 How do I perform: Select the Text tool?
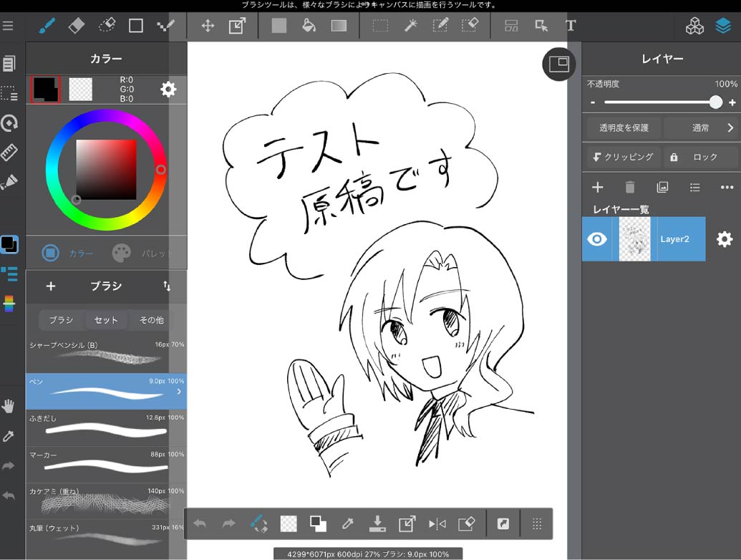pyautogui.click(x=571, y=26)
